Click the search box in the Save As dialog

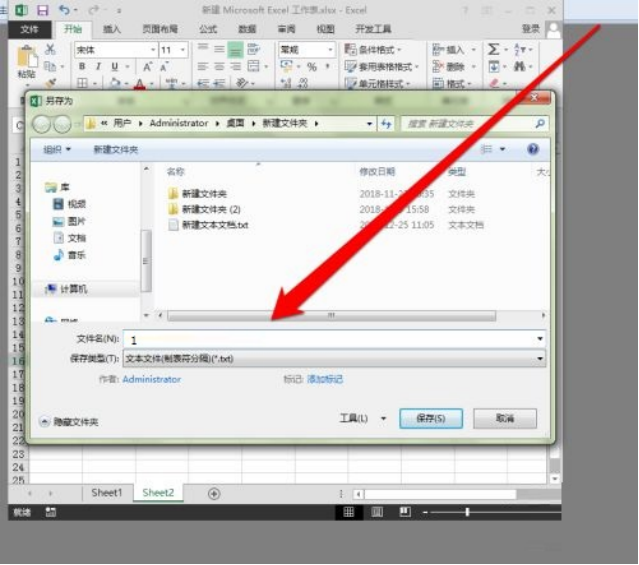(x=475, y=124)
